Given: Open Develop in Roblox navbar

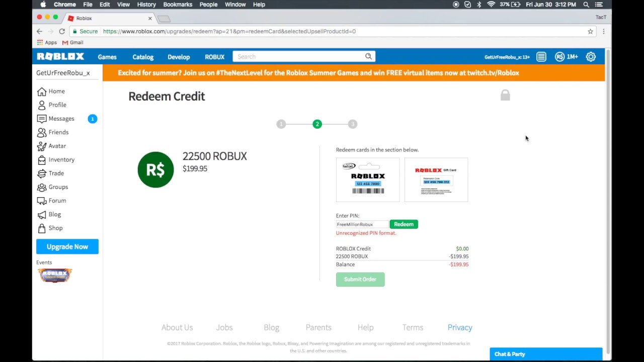Looking at the screenshot, I should coord(179,57).
